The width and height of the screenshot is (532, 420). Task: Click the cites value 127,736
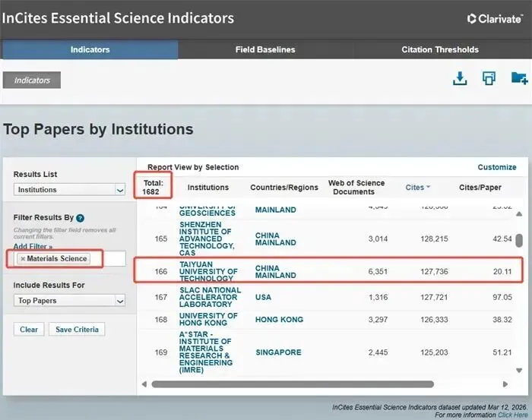click(x=434, y=272)
